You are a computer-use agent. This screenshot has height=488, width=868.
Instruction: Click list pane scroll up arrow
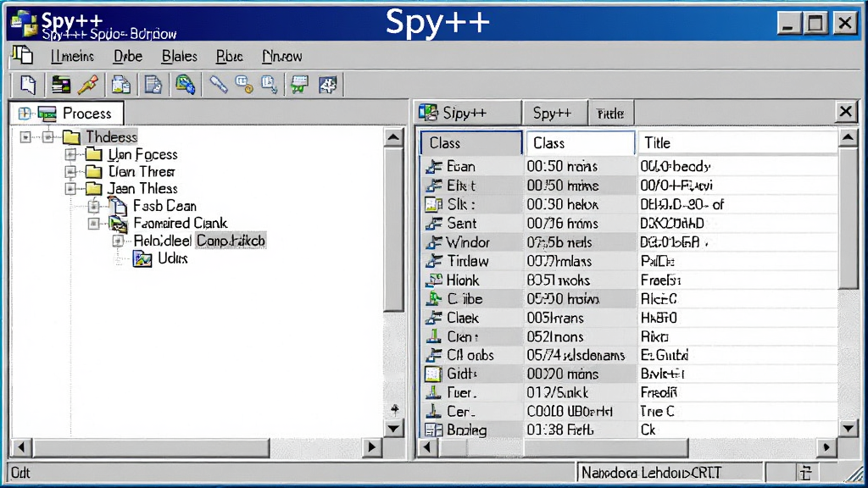848,137
